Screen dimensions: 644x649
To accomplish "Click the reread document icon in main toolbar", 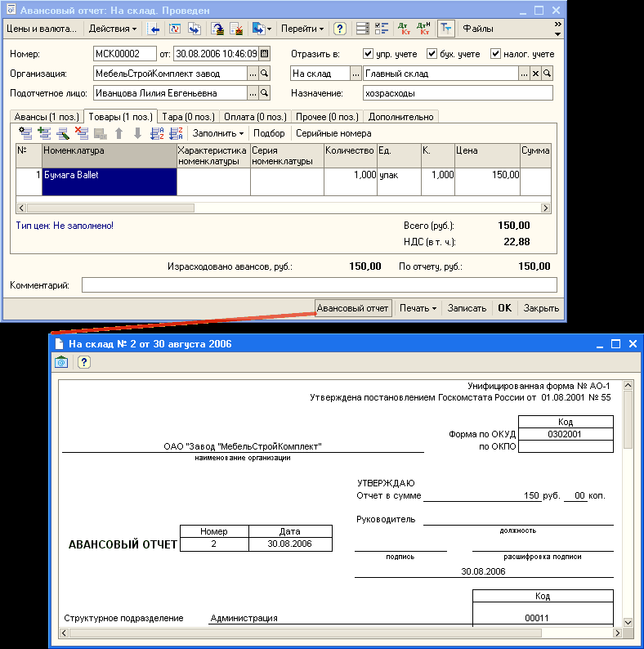I will 175,29.
